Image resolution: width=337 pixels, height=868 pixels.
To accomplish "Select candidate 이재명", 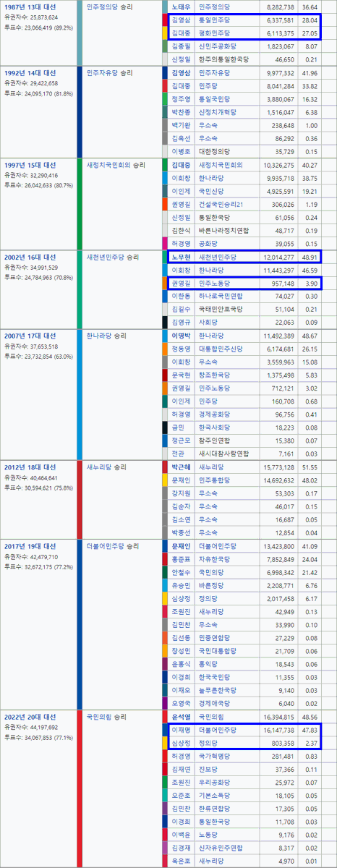I will click(x=182, y=731).
